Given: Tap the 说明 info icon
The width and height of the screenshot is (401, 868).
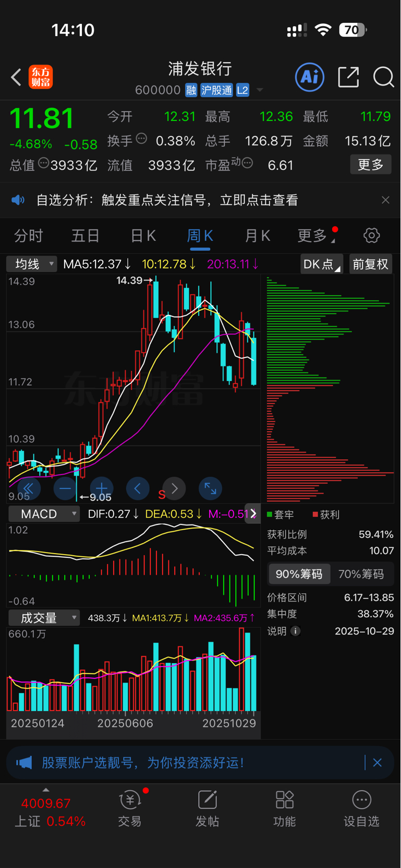Looking at the screenshot, I should (x=296, y=631).
